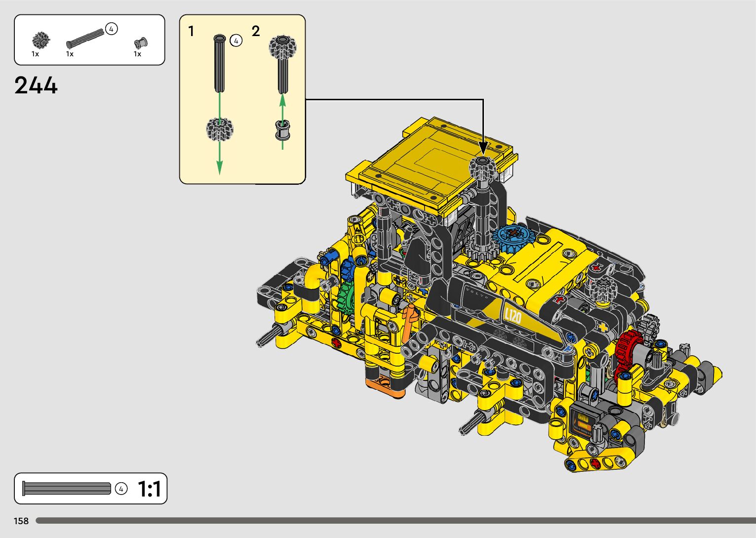Click the step number 244
The width and height of the screenshot is (756, 538).
[36, 85]
